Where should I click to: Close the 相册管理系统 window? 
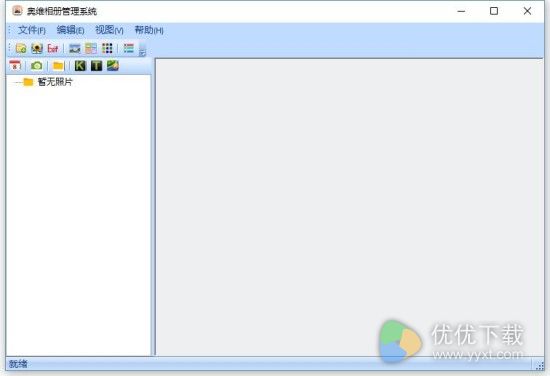[x=527, y=11]
